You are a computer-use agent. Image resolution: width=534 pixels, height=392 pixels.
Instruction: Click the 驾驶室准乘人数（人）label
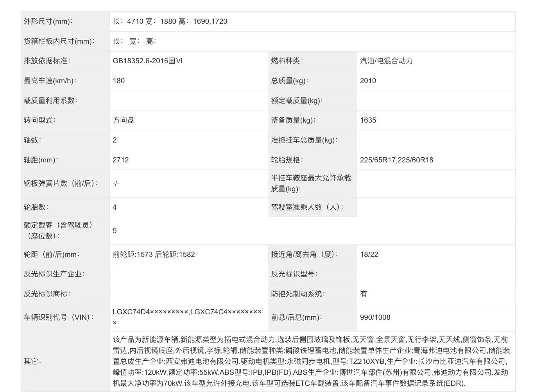pyautogui.click(x=307, y=207)
